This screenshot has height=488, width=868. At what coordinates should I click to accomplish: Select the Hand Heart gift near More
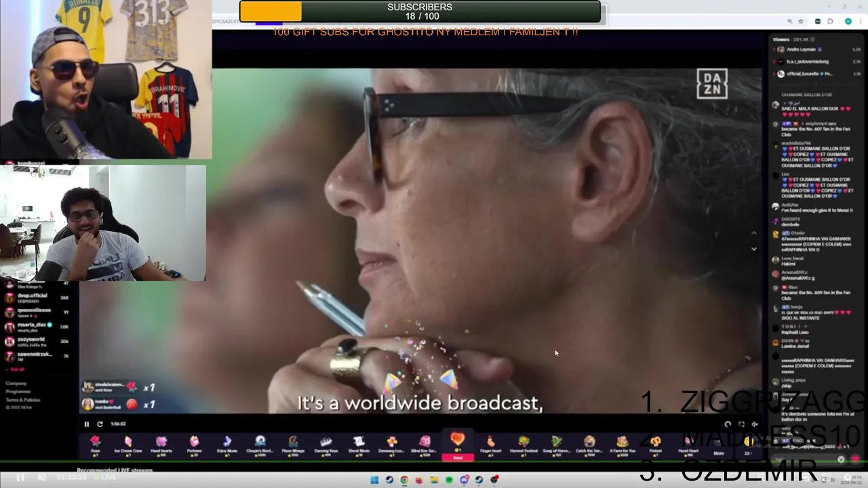pyautogui.click(x=688, y=445)
